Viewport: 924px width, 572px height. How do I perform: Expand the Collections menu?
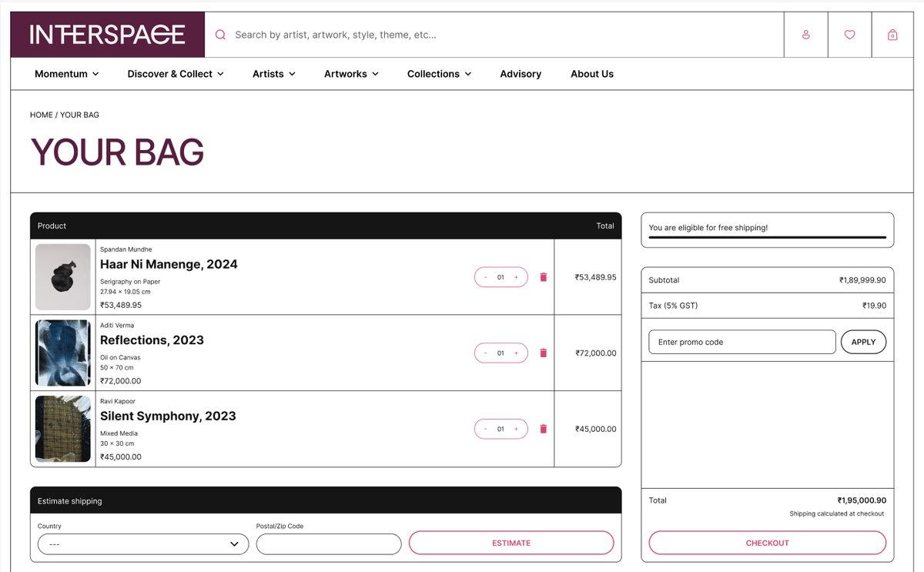439,74
